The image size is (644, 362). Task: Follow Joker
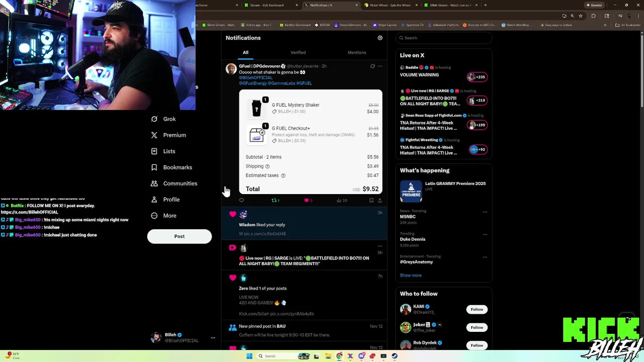click(477, 327)
